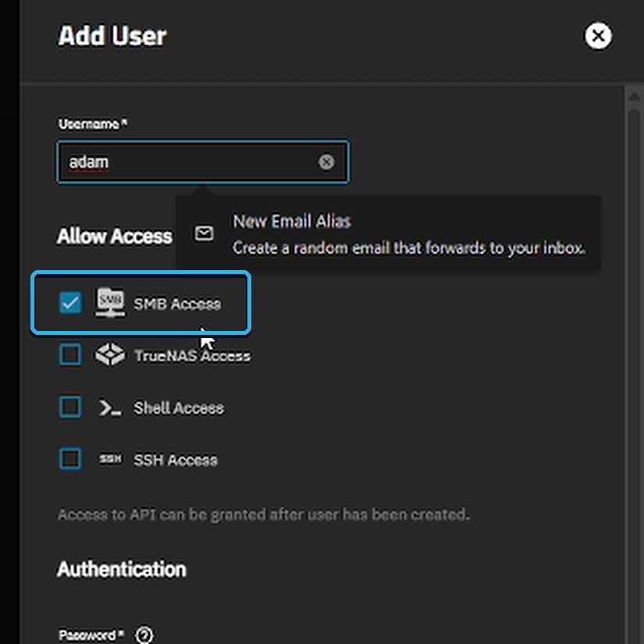Click the Shell prompt icon
Screen dimensions: 644x644
click(x=110, y=407)
